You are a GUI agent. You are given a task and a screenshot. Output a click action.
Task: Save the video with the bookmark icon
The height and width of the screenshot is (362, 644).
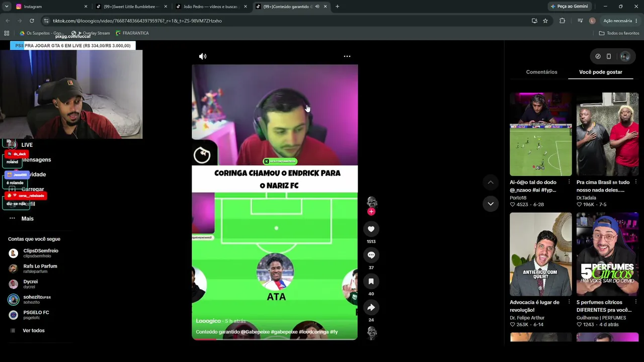(371, 281)
